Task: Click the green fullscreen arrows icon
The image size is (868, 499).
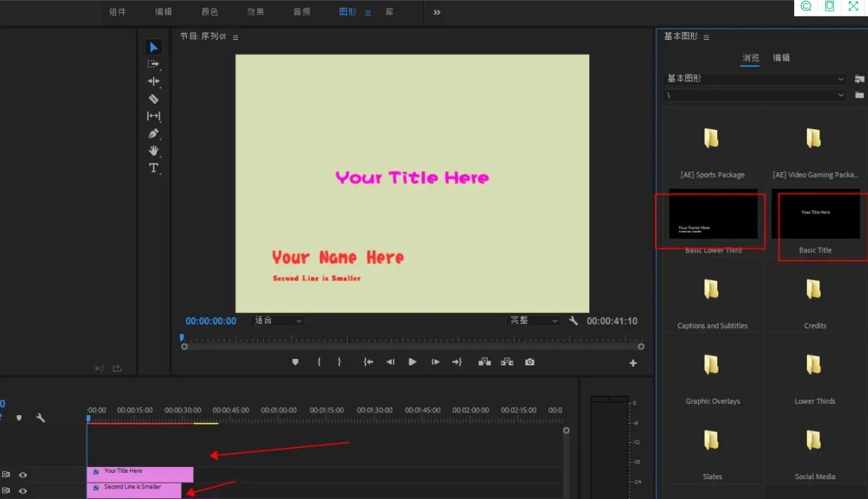Action: [x=853, y=6]
